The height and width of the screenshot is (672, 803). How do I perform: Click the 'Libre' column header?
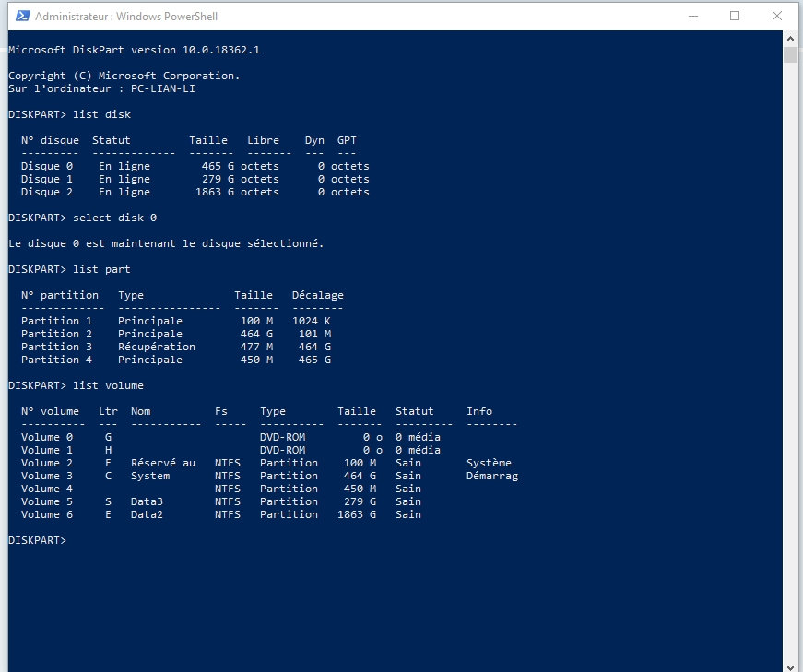pos(264,140)
